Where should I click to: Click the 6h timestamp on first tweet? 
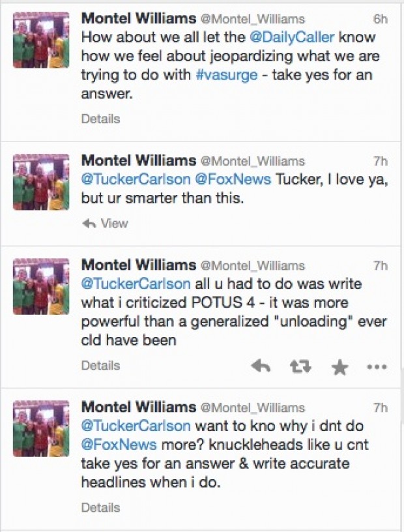click(x=381, y=20)
